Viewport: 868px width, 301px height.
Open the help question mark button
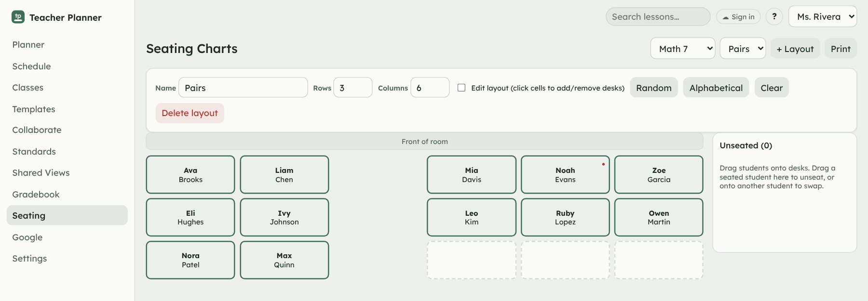point(774,16)
